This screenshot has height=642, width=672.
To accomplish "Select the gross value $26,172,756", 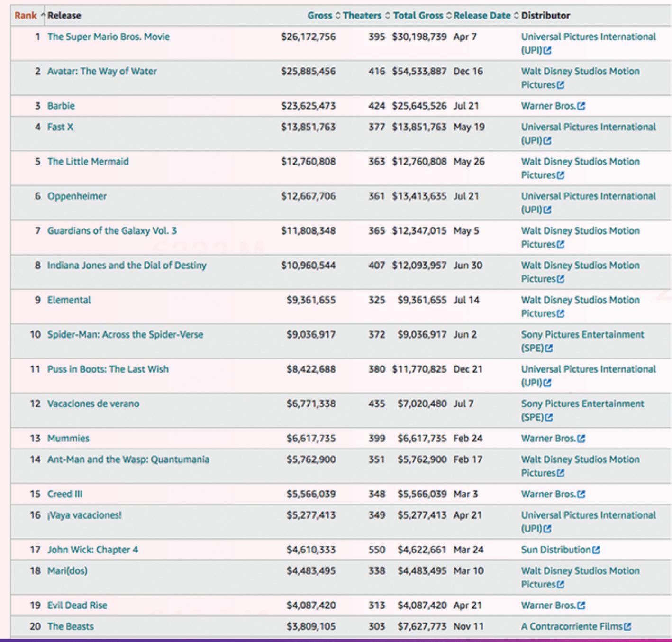I will tap(308, 37).
